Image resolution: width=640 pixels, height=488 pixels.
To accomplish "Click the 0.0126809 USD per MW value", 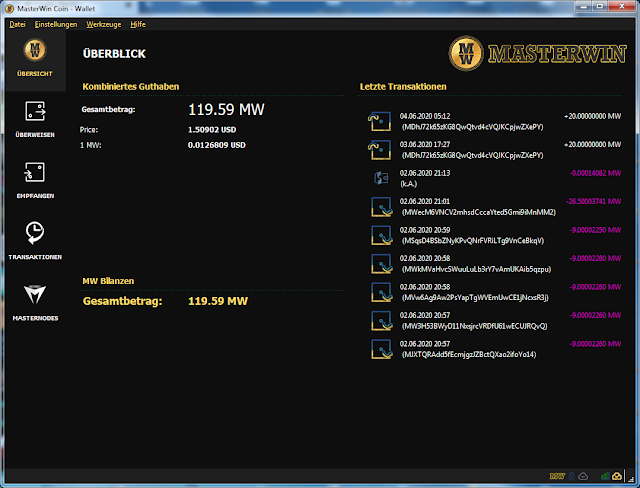I will point(216,145).
